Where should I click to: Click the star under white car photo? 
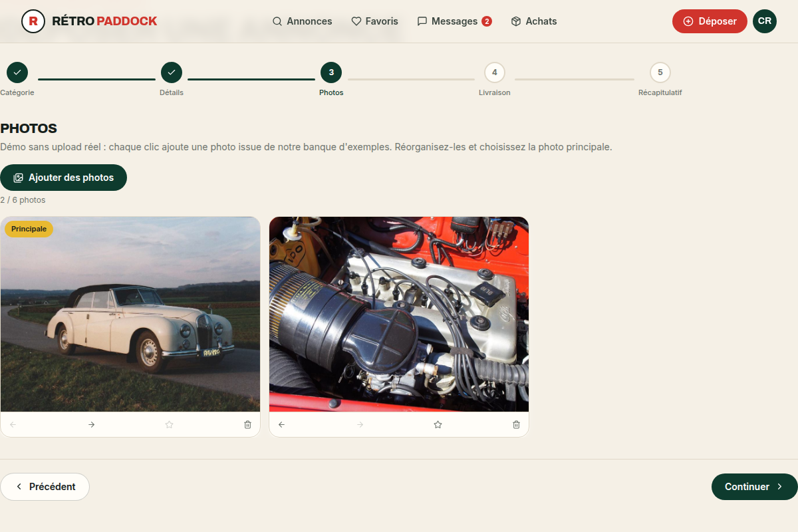click(x=169, y=424)
